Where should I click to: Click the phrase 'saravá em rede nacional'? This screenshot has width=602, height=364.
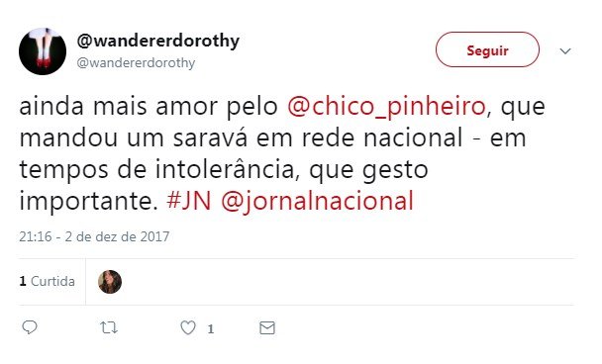pos(318,138)
